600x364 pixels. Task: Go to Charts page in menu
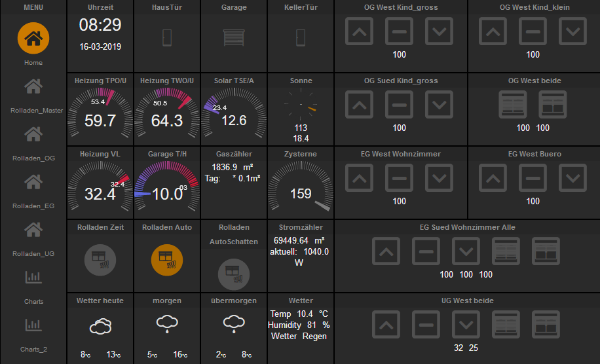33,278
